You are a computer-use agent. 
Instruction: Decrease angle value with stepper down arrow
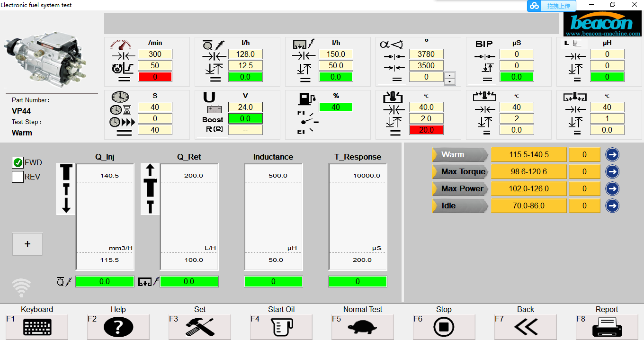[450, 81]
